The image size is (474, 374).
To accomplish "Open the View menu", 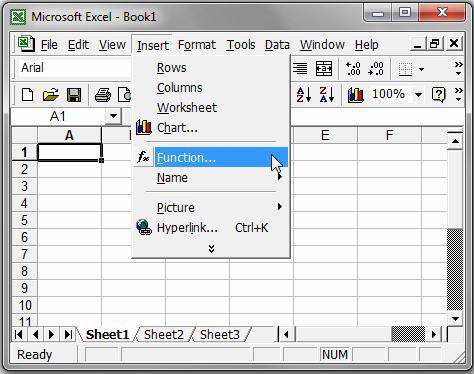I will [112, 45].
